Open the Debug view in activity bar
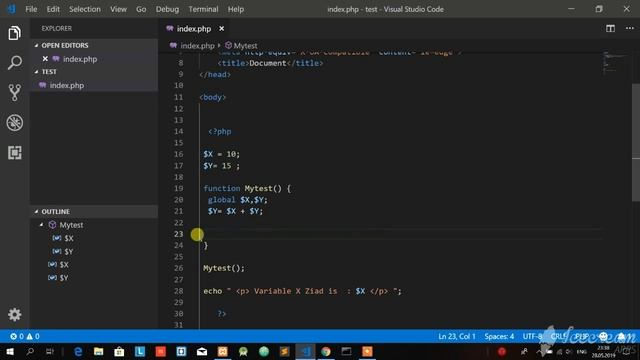 coord(15,122)
